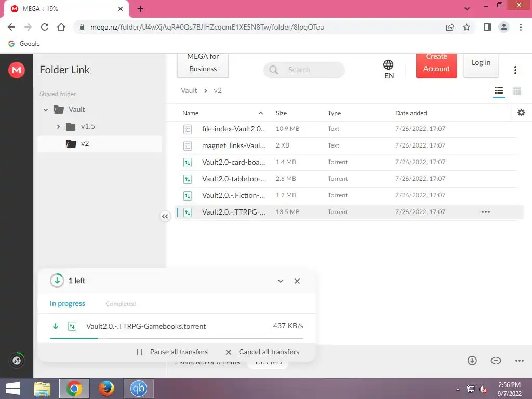The width and height of the screenshot is (532, 399).
Task: Click the Search field
Action: pyautogui.click(x=304, y=70)
